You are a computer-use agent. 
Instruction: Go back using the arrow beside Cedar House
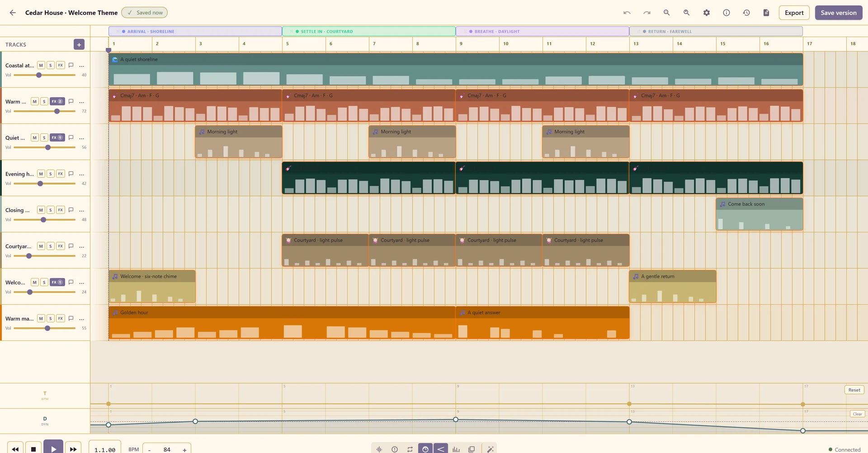click(13, 13)
